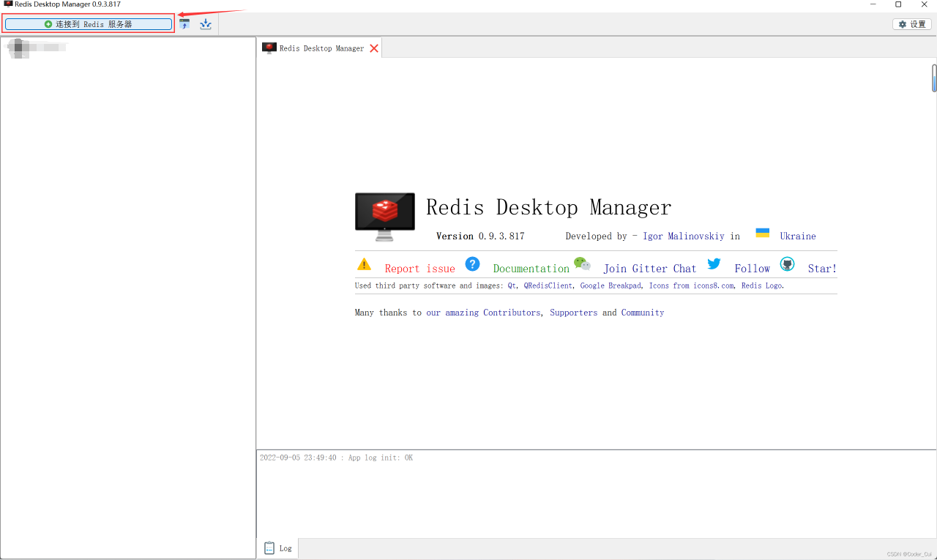Viewport: 937px width, 560px height.
Task: Close the Redis Desktop Manager tab
Action: pos(374,48)
